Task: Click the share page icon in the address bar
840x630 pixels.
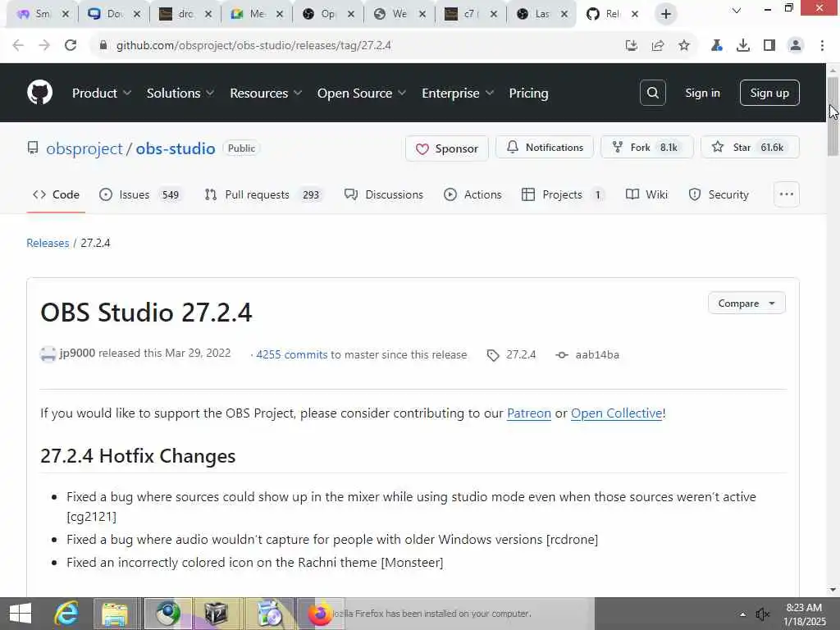Action: (658, 46)
